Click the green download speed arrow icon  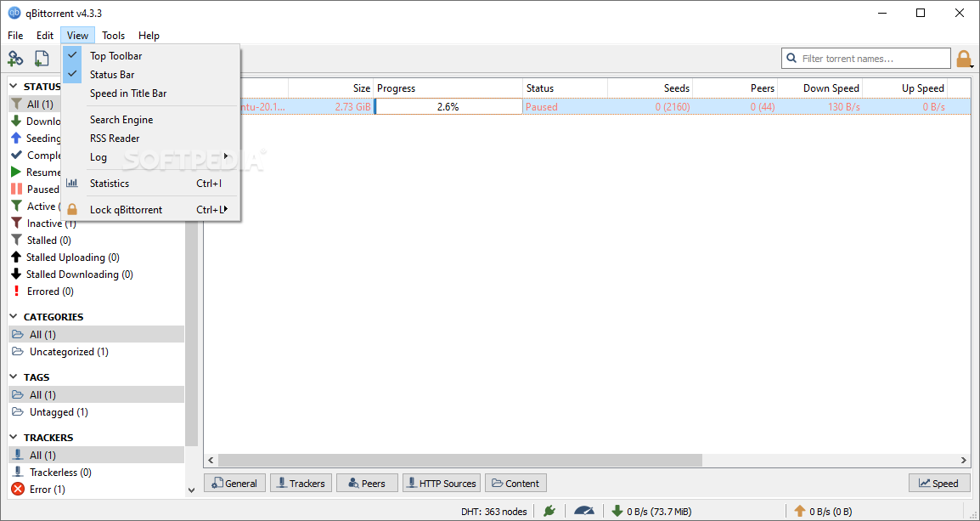(x=617, y=511)
